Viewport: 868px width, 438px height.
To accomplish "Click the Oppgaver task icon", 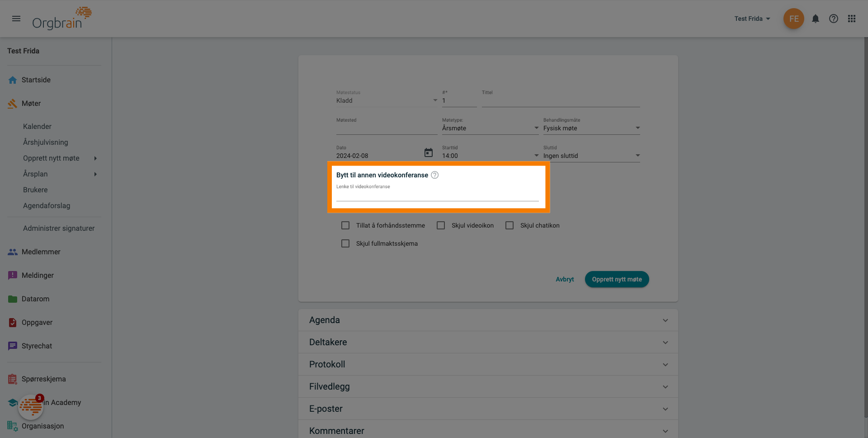I will click(13, 323).
